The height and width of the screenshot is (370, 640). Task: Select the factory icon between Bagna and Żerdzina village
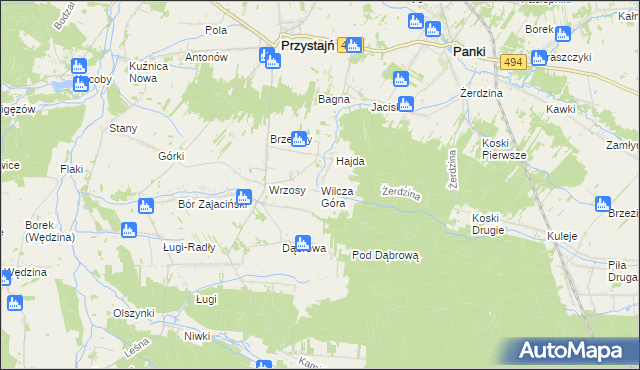click(x=401, y=79)
